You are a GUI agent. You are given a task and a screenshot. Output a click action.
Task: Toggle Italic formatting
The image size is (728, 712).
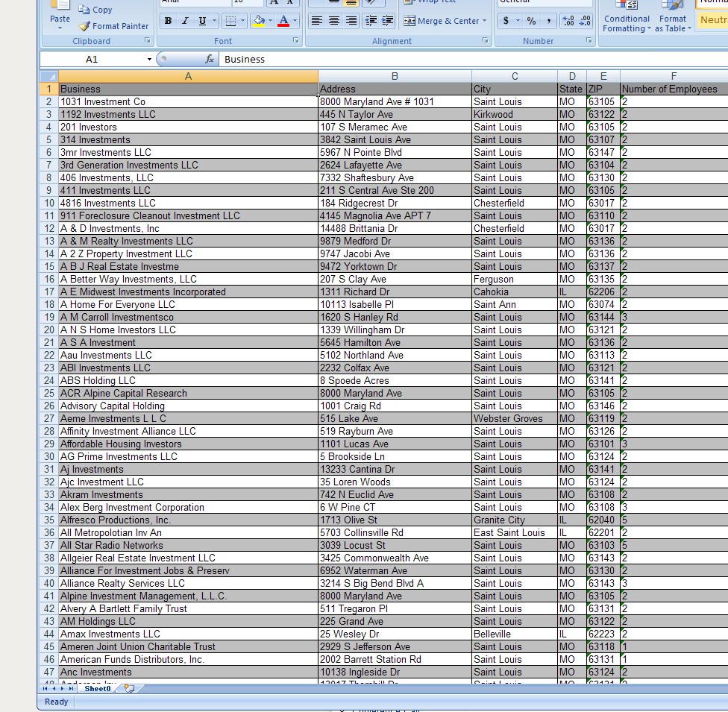tap(185, 21)
